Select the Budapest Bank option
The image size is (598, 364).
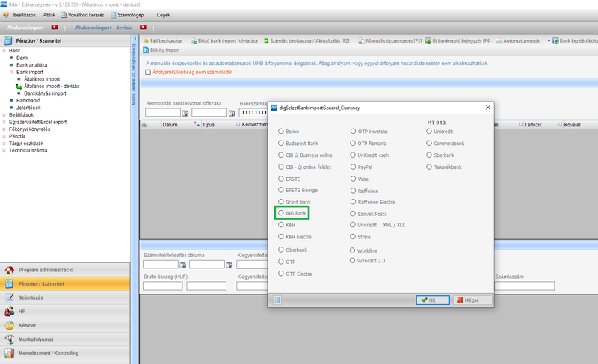[281, 143]
